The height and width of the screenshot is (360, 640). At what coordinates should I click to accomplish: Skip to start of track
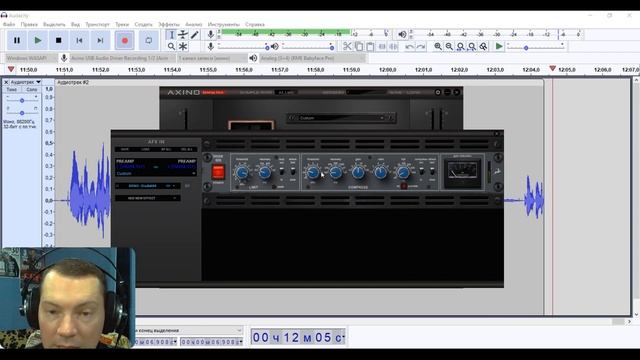coord(80,40)
